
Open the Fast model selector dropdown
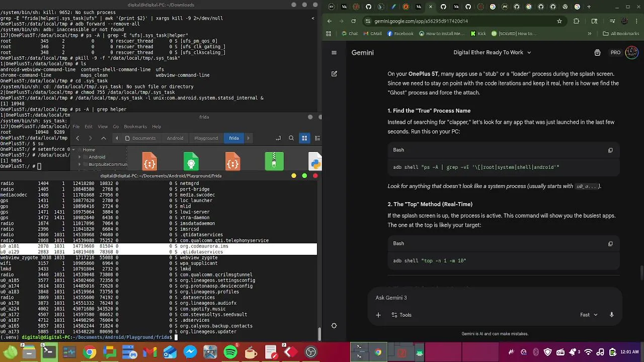click(x=588, y=315)
